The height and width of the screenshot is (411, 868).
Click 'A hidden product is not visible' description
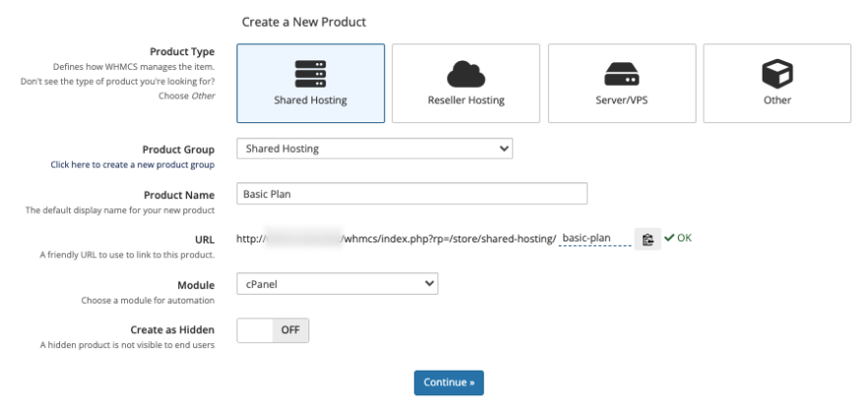click(127, 345)
